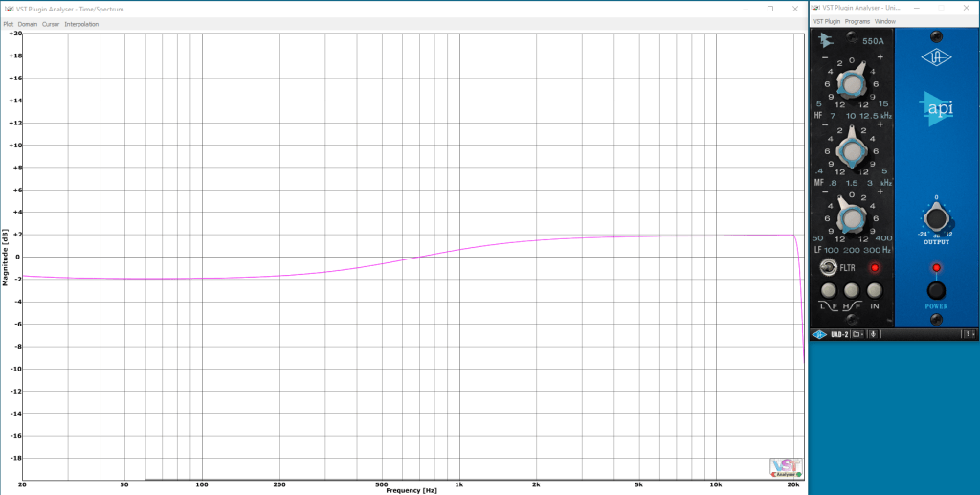This screenshot has height=495, width=980.
Task: Click the HF gain knob on API 550A
Action: [x=851, y=86]
